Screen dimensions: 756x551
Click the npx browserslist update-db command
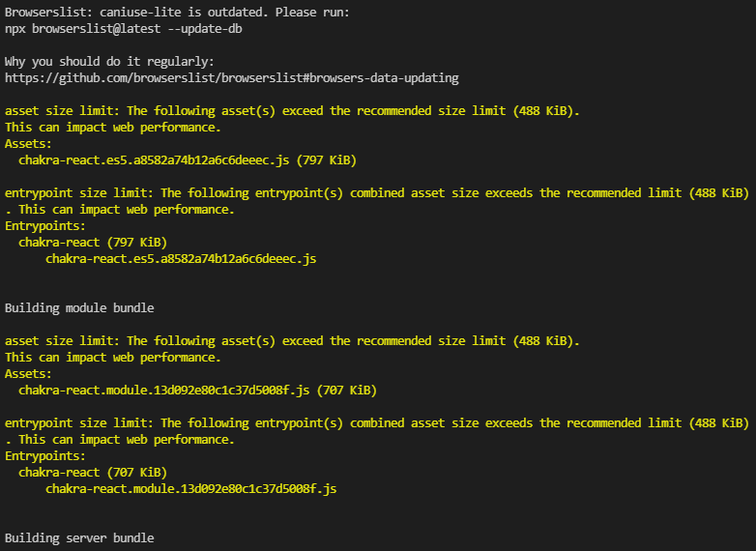pyautogui.click(x=124, y=28)
